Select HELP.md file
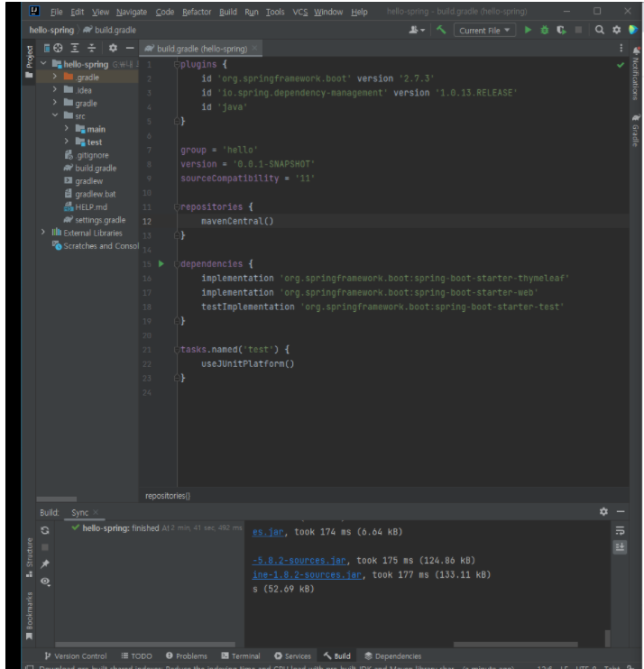 pos(86,207)
